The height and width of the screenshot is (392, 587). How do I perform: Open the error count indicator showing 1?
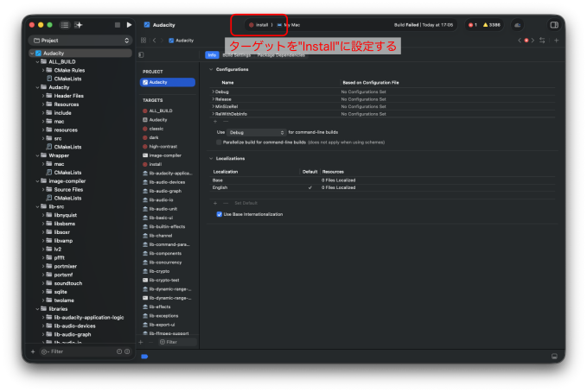pos(473,25)
